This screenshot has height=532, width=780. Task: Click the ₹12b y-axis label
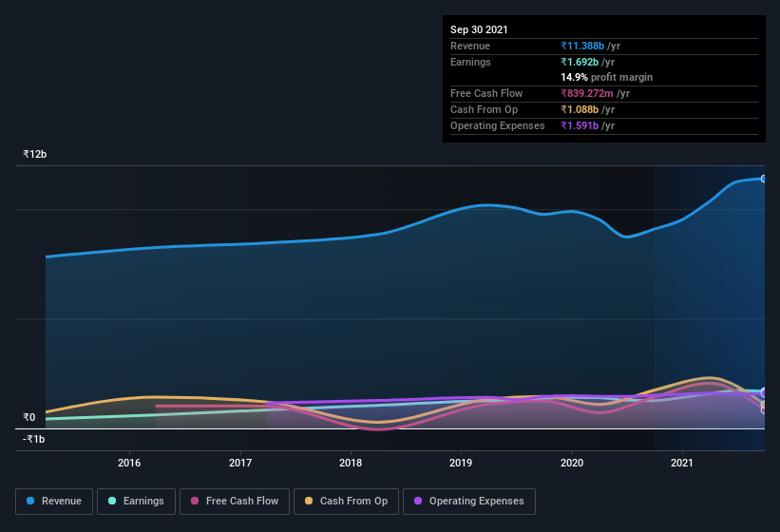pyautogui.click(x=35, y=154)
